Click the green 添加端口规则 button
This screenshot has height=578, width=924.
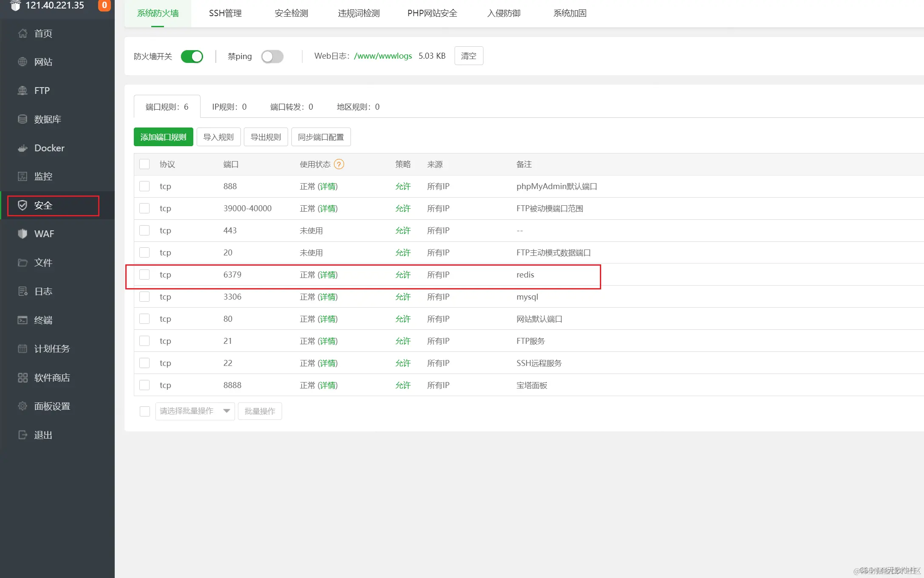[163, 137]
